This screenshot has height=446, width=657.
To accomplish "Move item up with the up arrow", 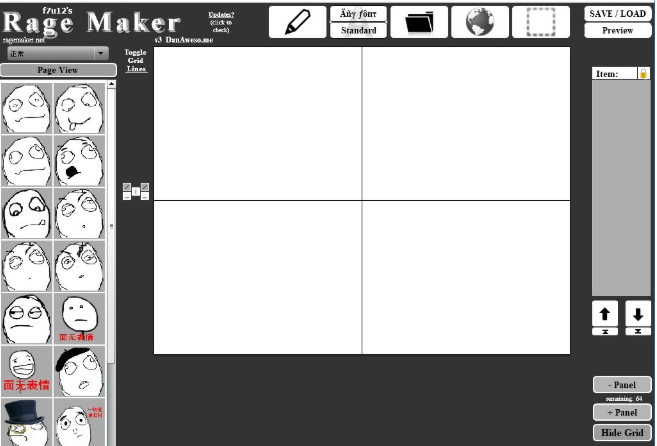I will [x=605, y=314].
